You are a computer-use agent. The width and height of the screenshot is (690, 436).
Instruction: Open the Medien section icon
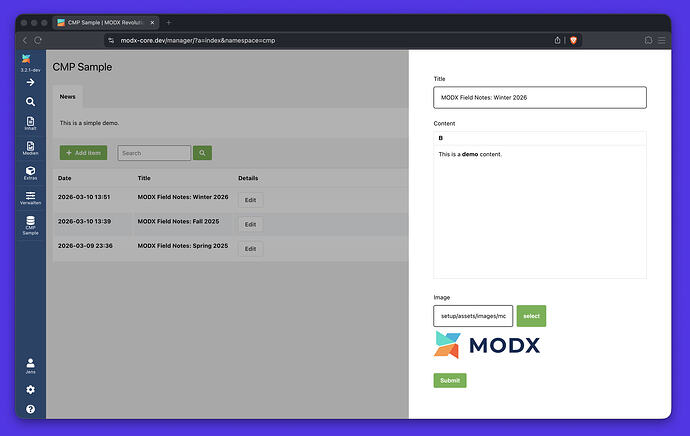pyautogui.click(x=30, y=148)
